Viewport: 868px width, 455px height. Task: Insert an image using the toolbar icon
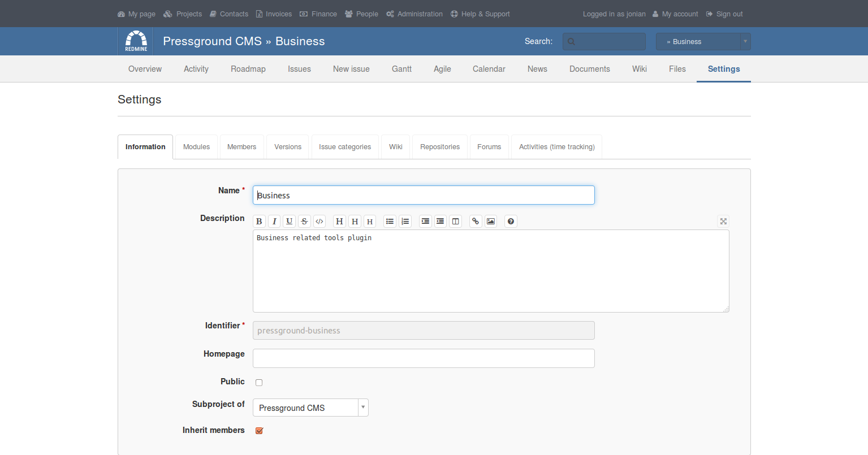(x=490, y=221)
